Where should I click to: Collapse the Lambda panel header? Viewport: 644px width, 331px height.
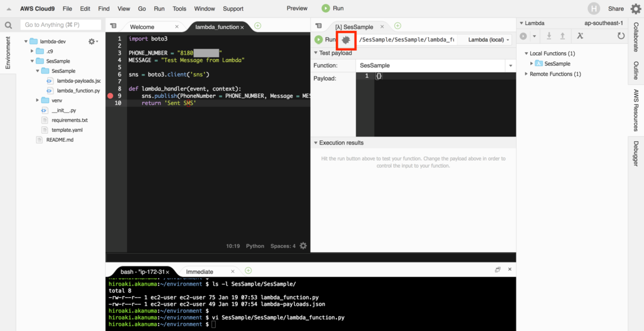(x=521, y=23)
